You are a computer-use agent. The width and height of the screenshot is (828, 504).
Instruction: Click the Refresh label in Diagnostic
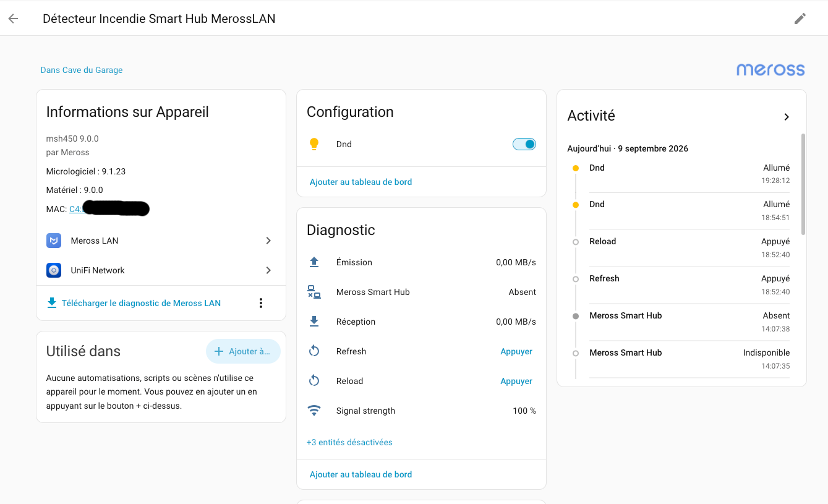(x=351, y=351)
